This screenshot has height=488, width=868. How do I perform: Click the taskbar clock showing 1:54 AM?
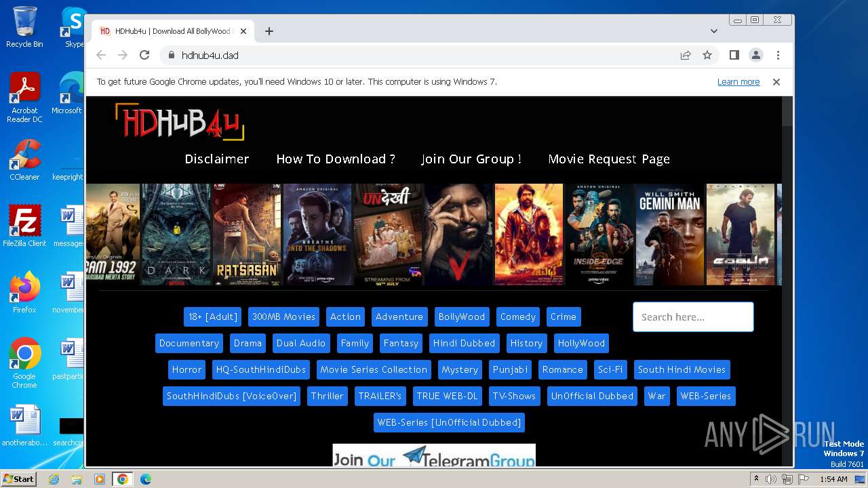coord(833,479)
